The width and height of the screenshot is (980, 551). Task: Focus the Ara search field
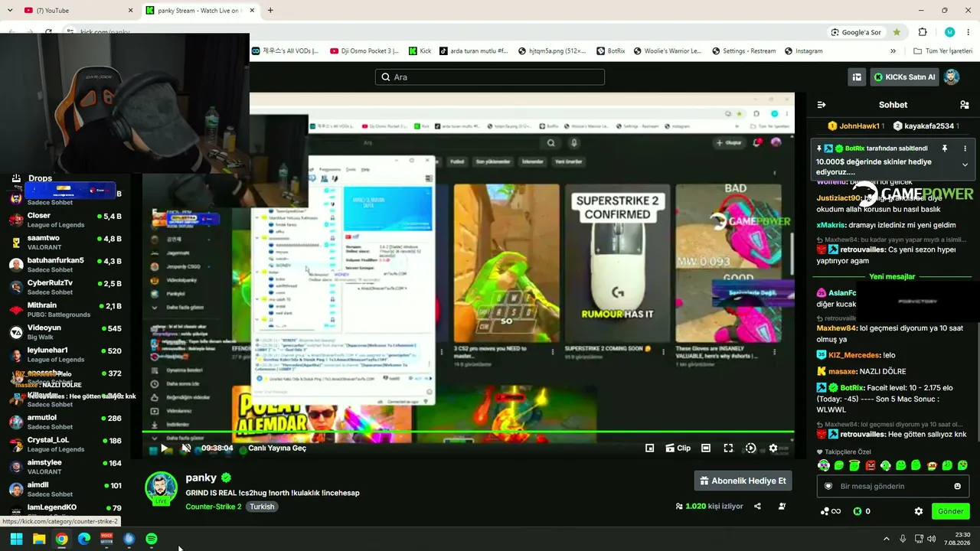(x=490, y=77)
